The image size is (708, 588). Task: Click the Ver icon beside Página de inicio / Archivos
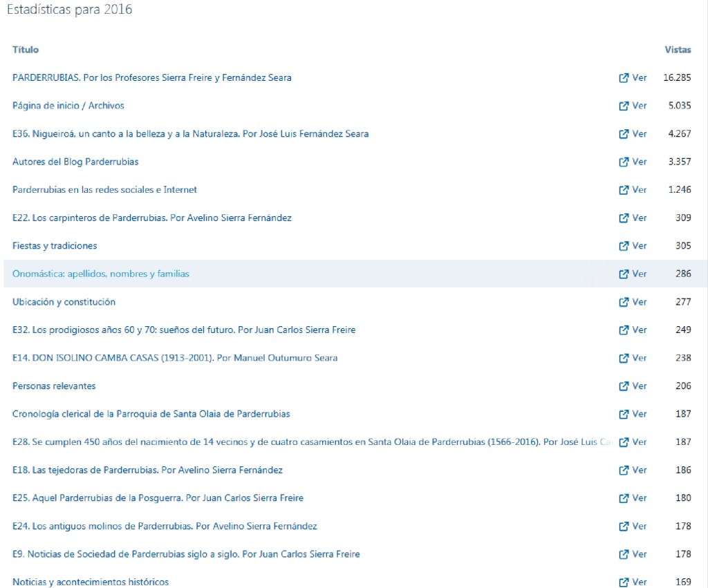(624, 106)
